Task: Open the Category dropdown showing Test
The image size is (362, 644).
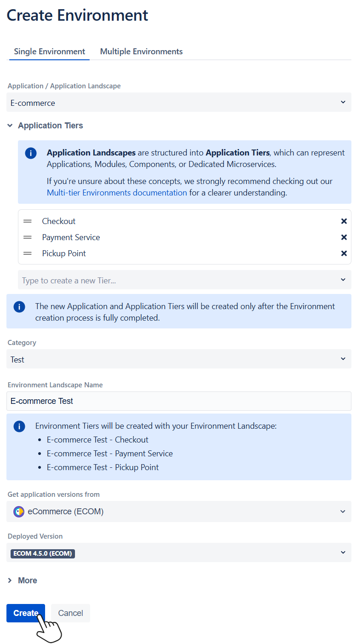Action: click(x=179, y=359)
